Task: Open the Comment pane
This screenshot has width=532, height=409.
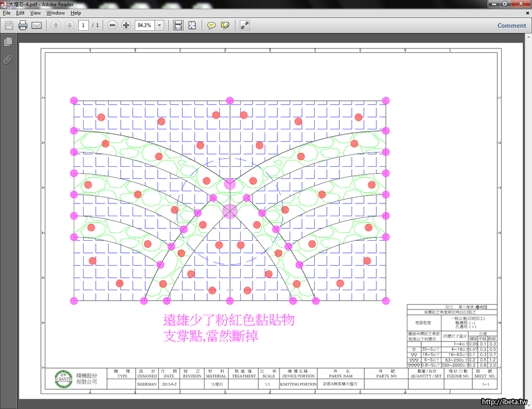Action: (511, 25)
